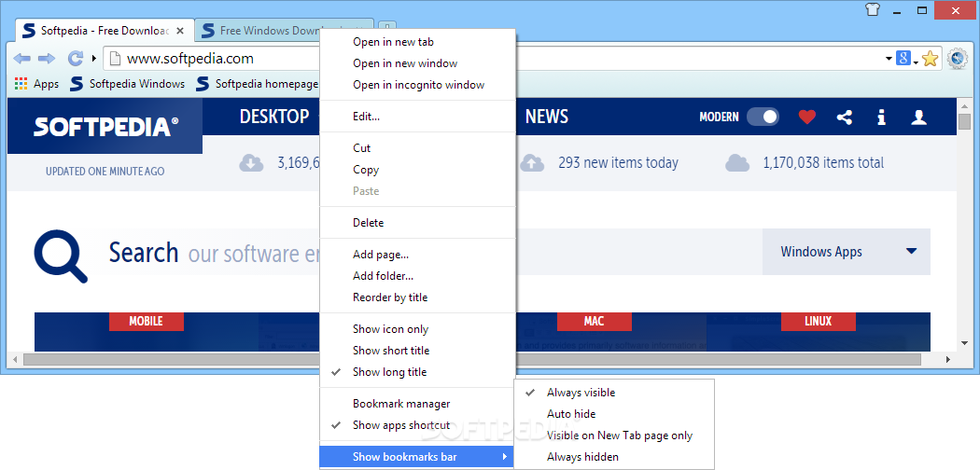Open the Apps shortcut grid icon
The width and height of the screenshot is (980, 470).
click(21, 84)
